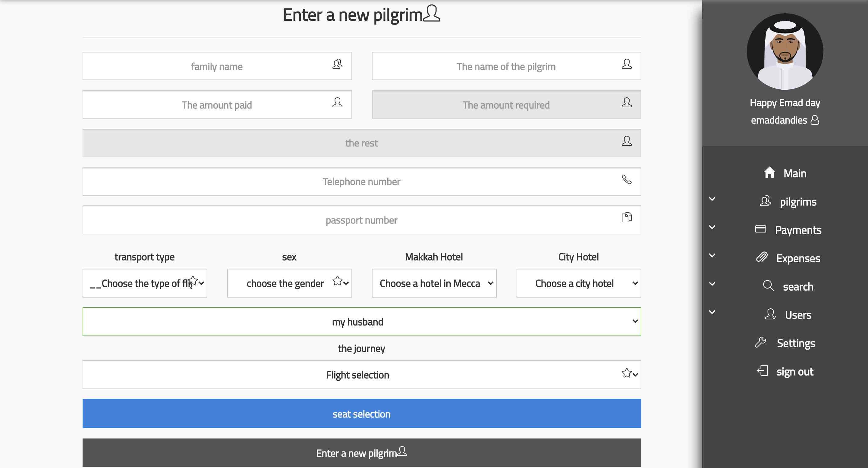Image resolution: width=868 pixels, height=468 pixels.
Task: Open the Makkah Hotel selection dropdown
Action: [x=434, y=283]
